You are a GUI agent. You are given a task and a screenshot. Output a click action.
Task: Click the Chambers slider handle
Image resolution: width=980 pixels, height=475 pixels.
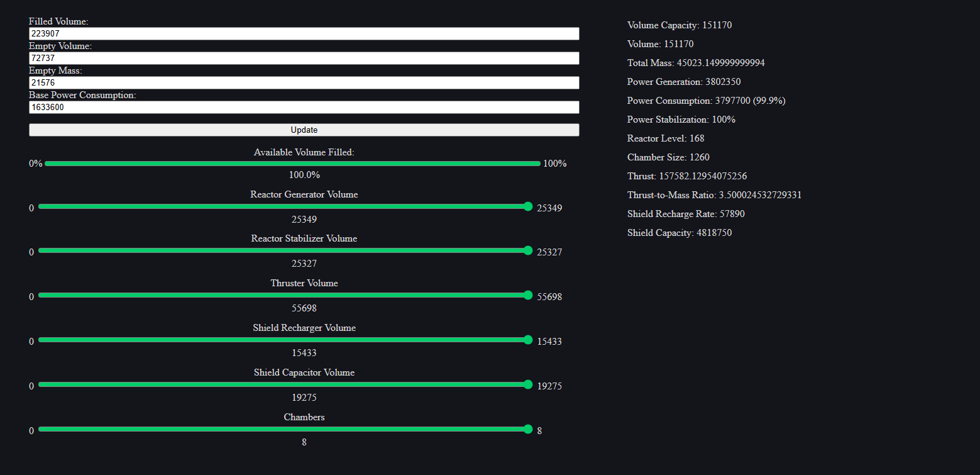[528, 429]
